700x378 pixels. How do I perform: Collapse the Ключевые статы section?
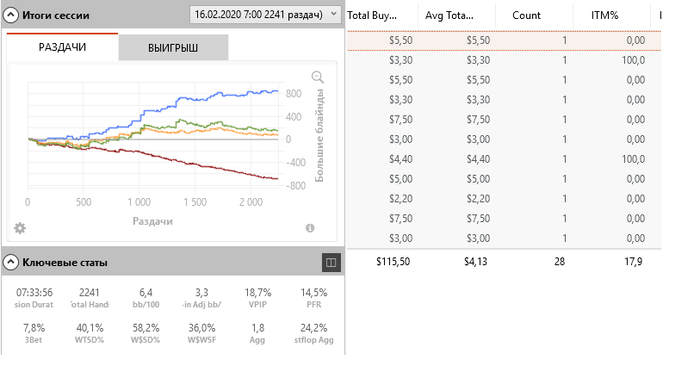pyautogui.click(x=11, y=262)
